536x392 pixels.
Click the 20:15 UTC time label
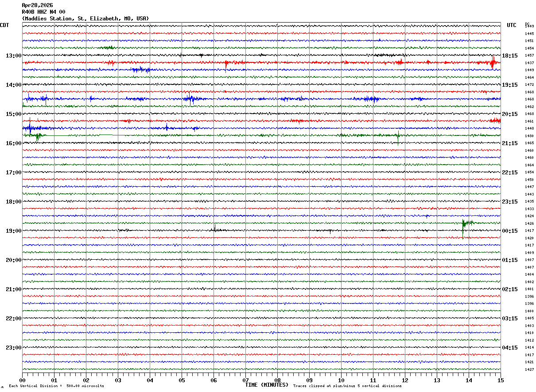(x=509, y=114)
